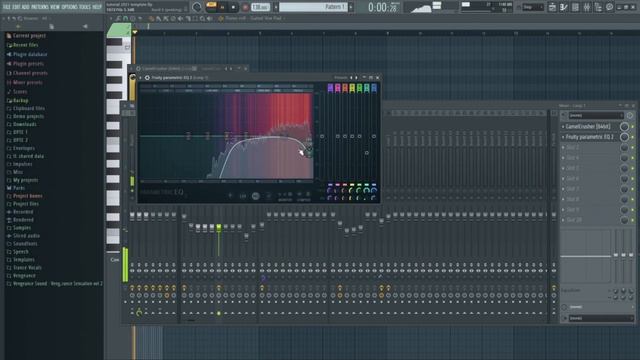
Task: Open the Mixer view icon
Action: (x=587, y=7)
